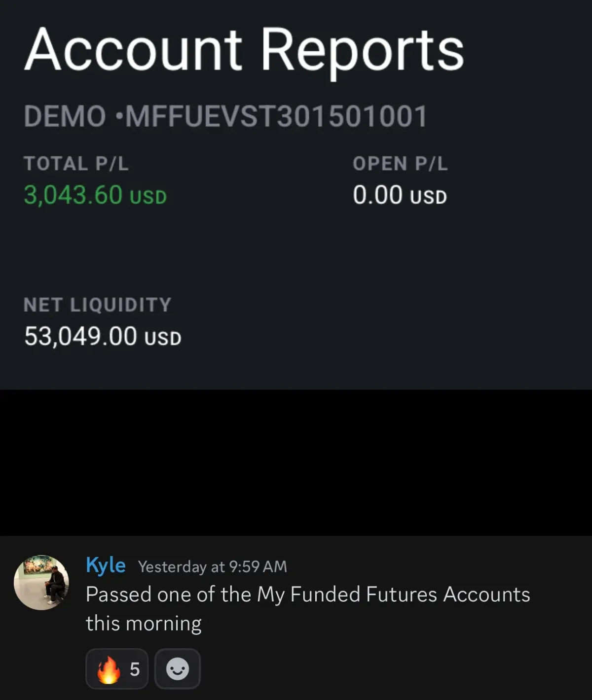Click the black area below the report
This screenshot has height=700, width=592.
click(296, 462)
